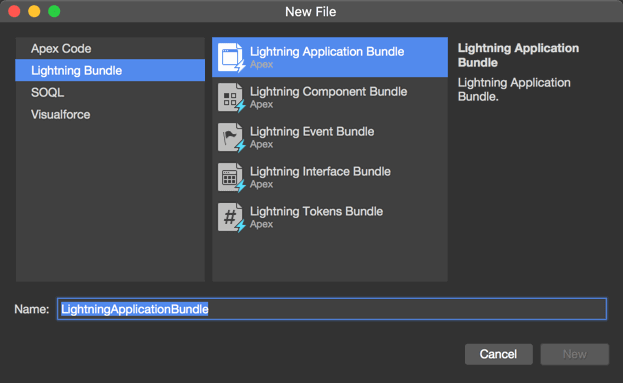Click the Name input field

[x=332, y=309]
